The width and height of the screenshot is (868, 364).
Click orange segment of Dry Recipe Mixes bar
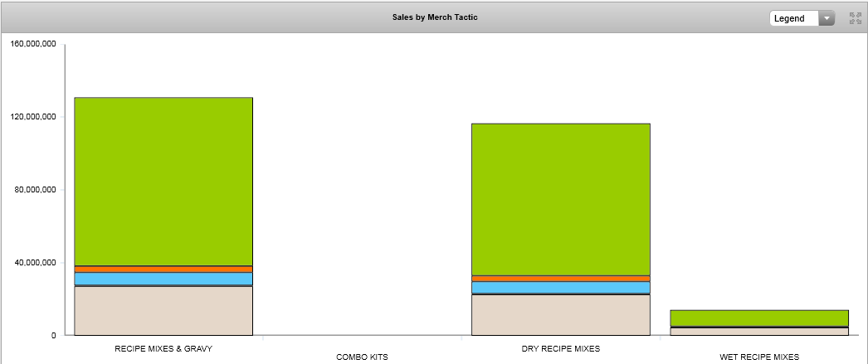point(560,279)
